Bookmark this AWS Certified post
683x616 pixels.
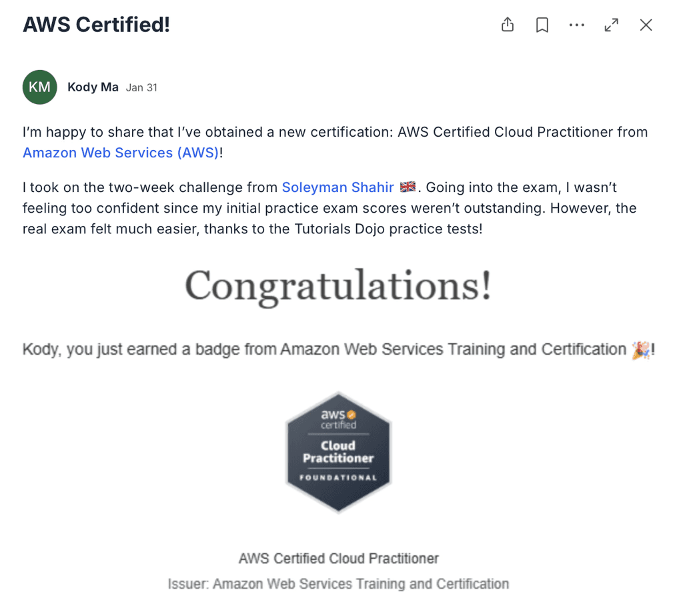[x=542, y=25]
